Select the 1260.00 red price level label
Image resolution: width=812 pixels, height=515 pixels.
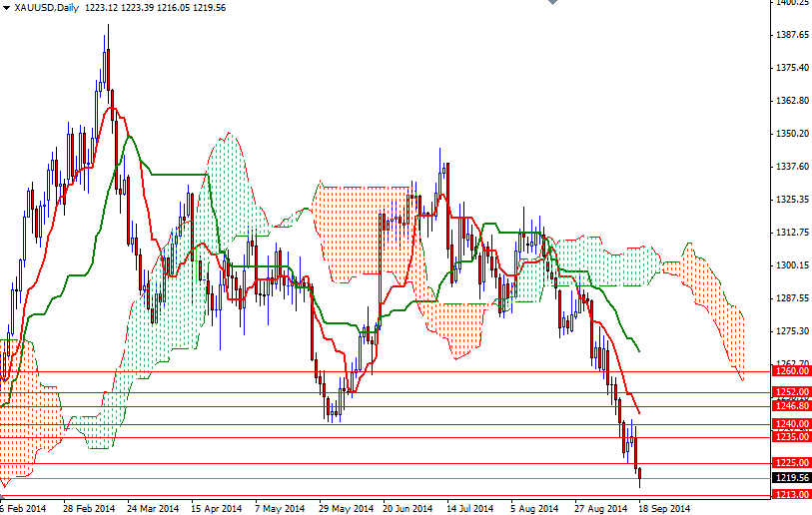791,370
